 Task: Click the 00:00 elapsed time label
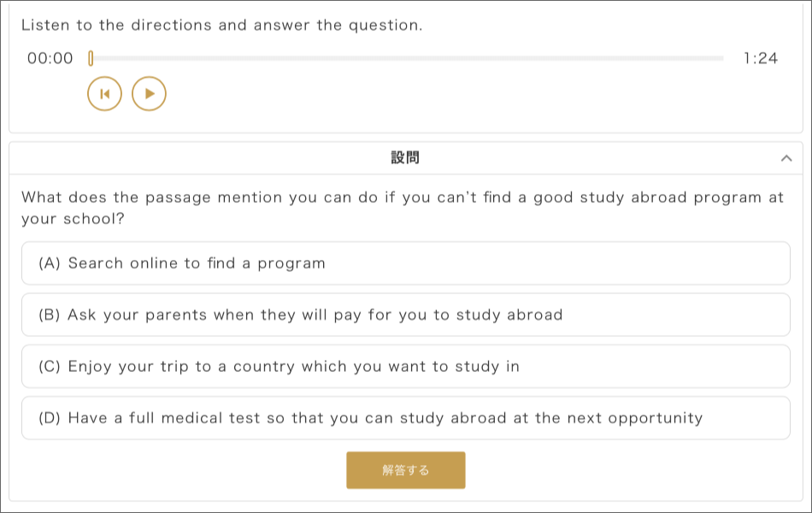pos(50,58)
